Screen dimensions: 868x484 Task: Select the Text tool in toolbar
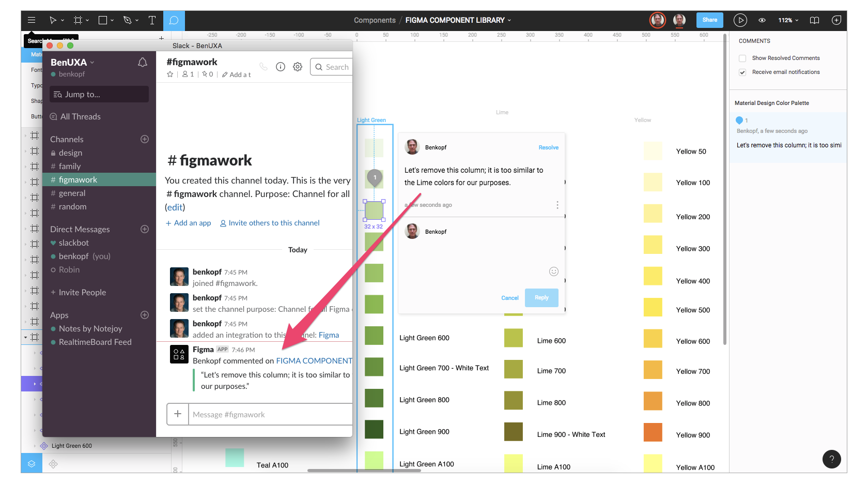click(152, 20)
